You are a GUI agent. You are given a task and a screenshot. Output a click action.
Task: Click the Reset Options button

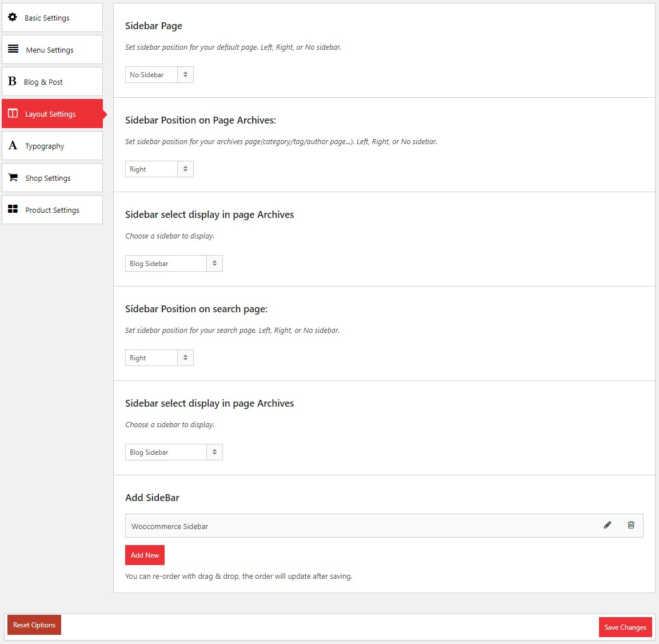point(34,625)
